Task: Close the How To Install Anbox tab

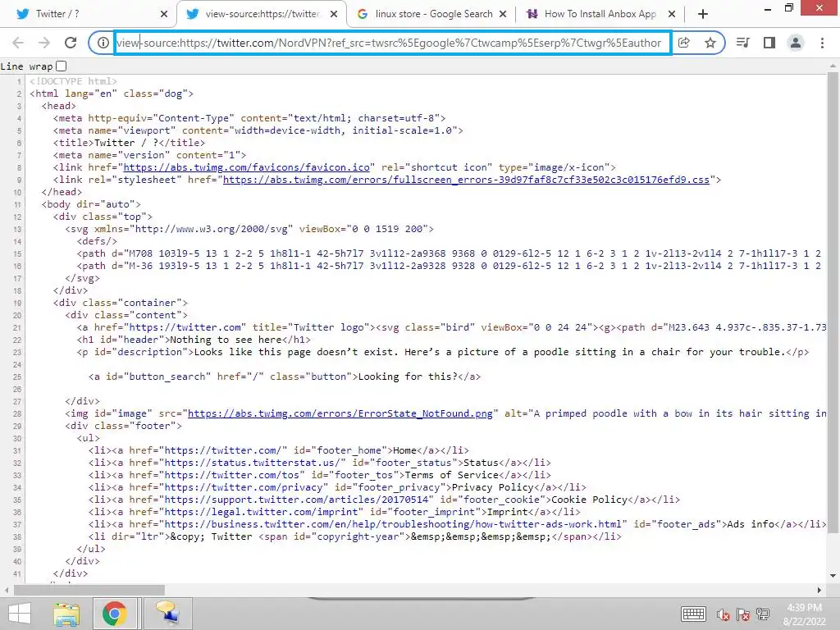Action: tap(672, 15)
